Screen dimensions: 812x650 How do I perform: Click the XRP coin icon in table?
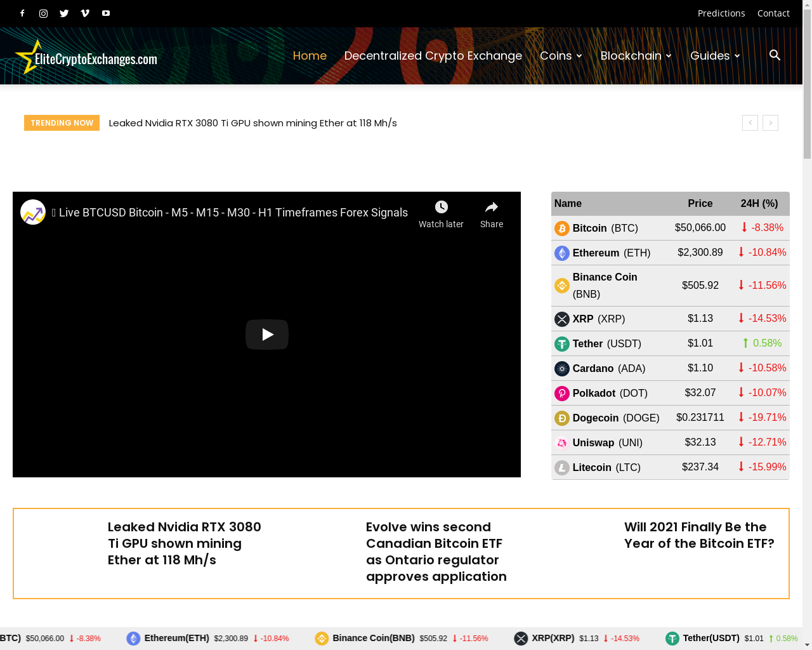[x=562, y=319]
